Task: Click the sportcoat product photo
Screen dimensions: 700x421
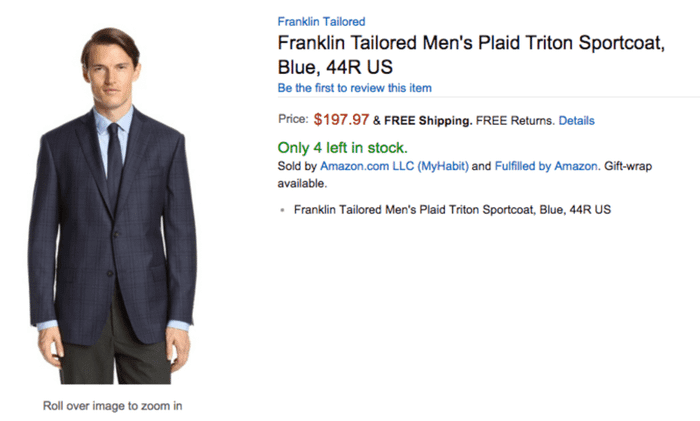Action: point(112,205)
